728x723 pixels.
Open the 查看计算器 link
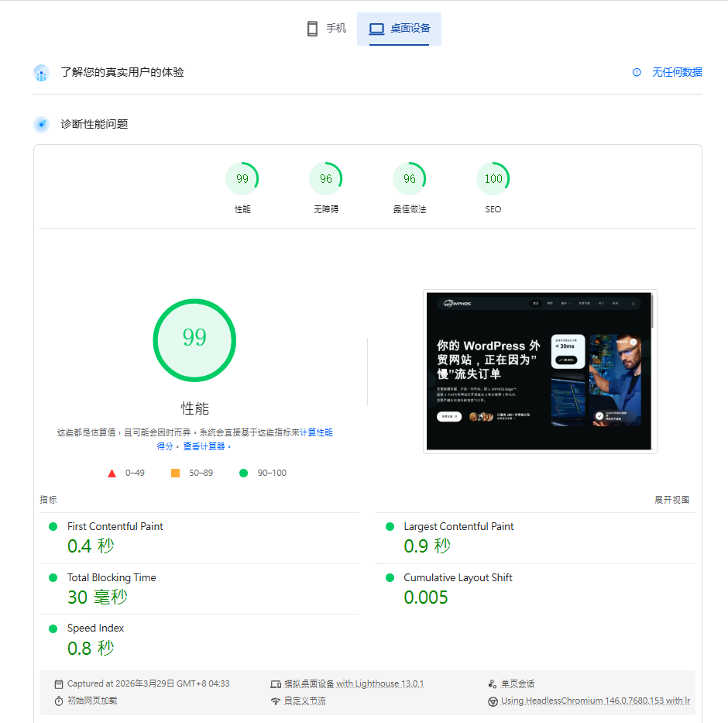pos(206,446)
